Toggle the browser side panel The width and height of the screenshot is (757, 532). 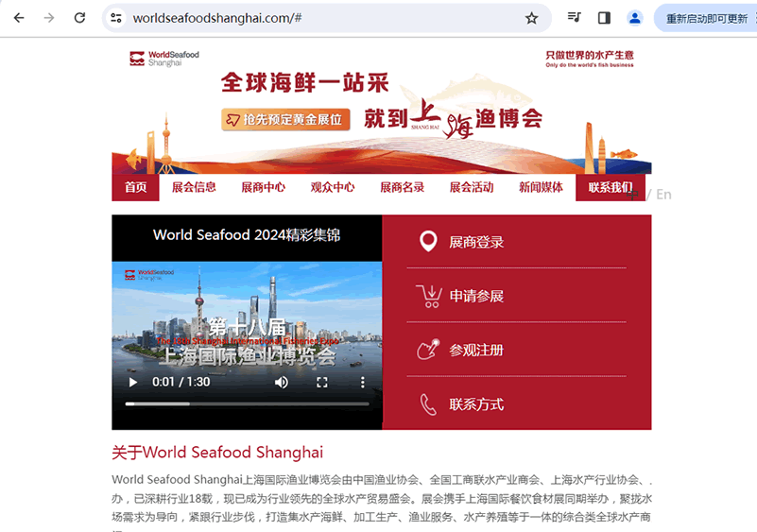click(x=604, y=18)
